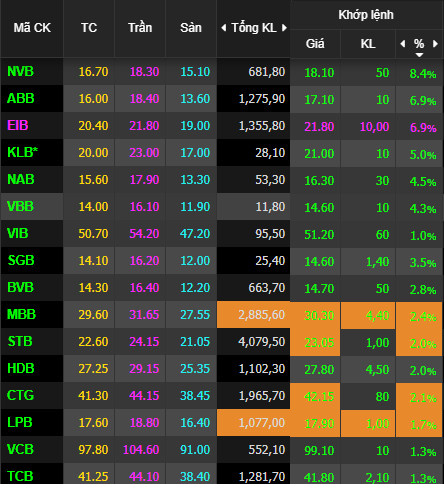Click the Giá column header
The image size is (444, 484).
coord(315,44)
